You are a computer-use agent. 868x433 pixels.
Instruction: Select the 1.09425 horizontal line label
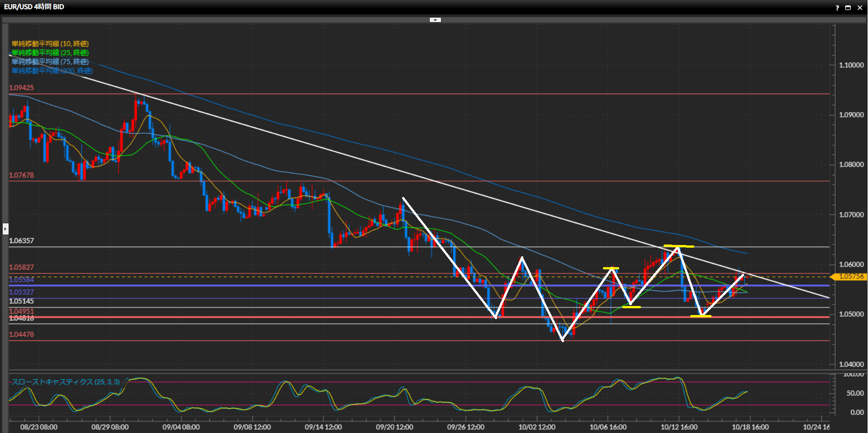[x=21, y=88]
